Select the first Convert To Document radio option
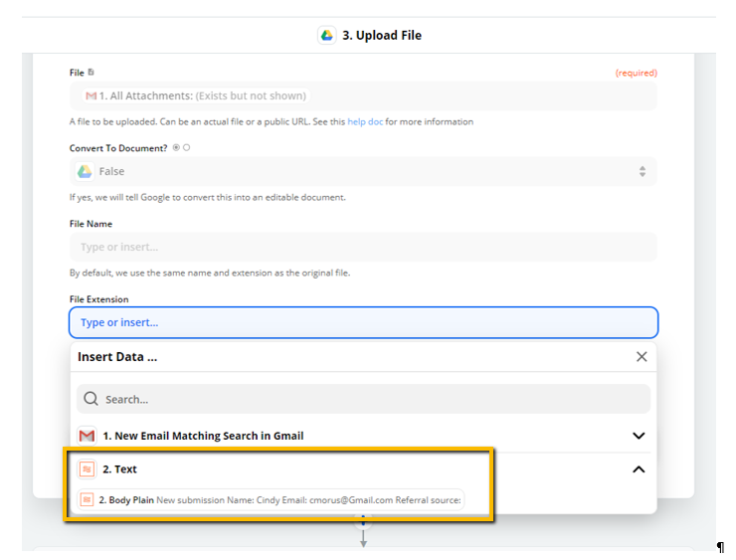 coord(176,147)
